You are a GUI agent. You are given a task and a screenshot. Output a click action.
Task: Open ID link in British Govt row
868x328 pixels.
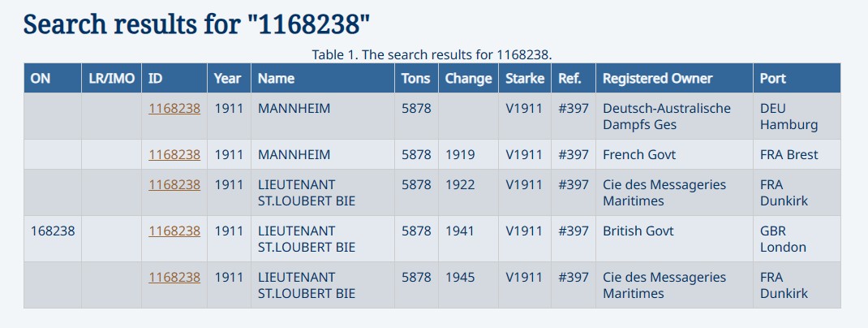[174, 231]
